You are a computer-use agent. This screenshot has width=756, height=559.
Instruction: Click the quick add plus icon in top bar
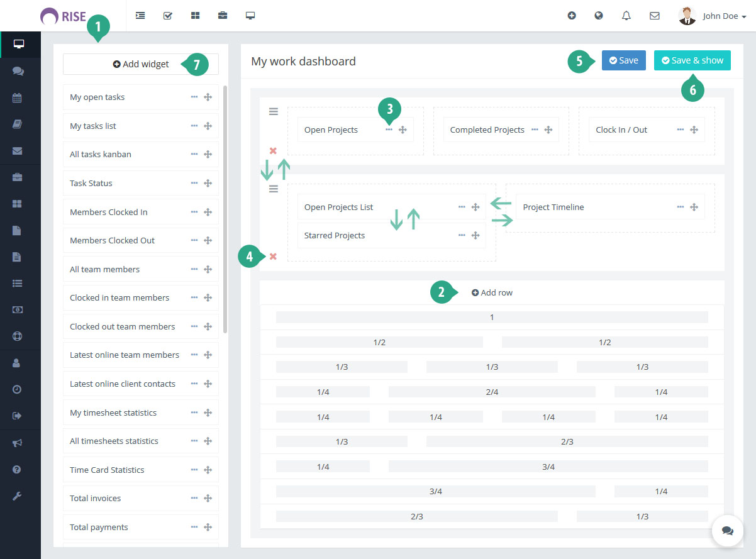tap(572, 16)
